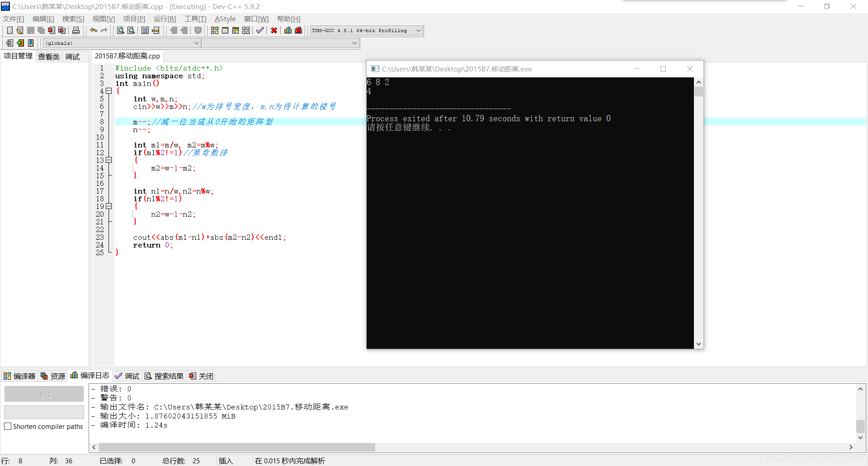Maximize the console exe window

point(663,69)
